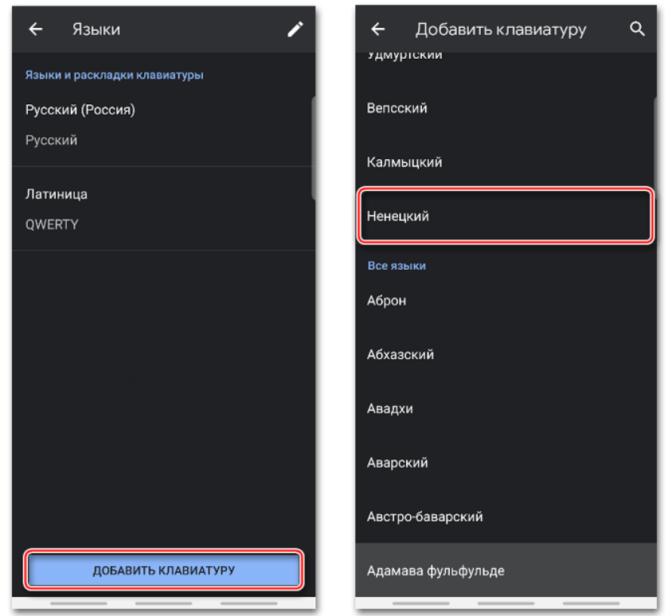
Task: Tap back arrow on Языки screen
Action: click(35, 29)
